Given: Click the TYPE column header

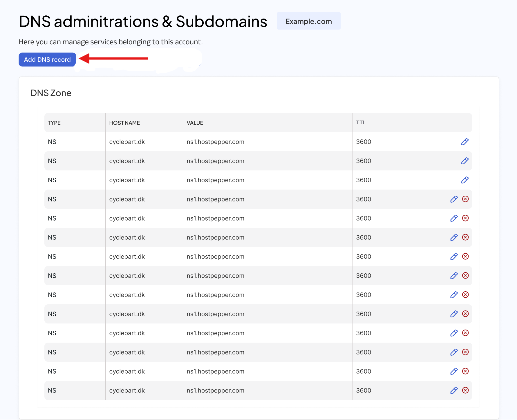Looking at the screenshot, I should click(x=54, y=123).
